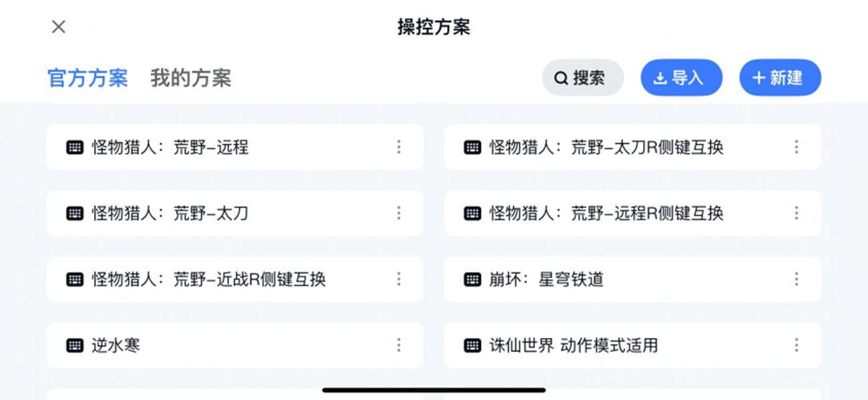Close the 操控方案 panel with X

click(x=59, y=27)
